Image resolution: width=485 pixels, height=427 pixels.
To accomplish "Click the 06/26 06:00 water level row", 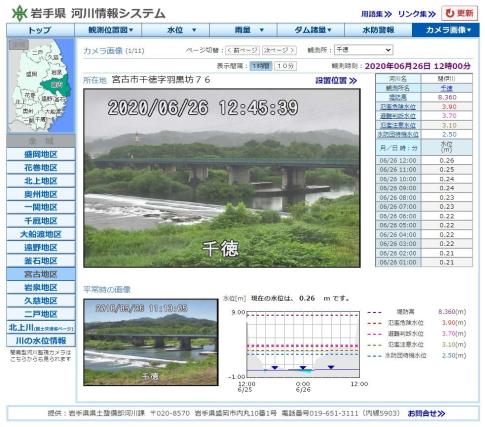I will (x=424, y=216).
